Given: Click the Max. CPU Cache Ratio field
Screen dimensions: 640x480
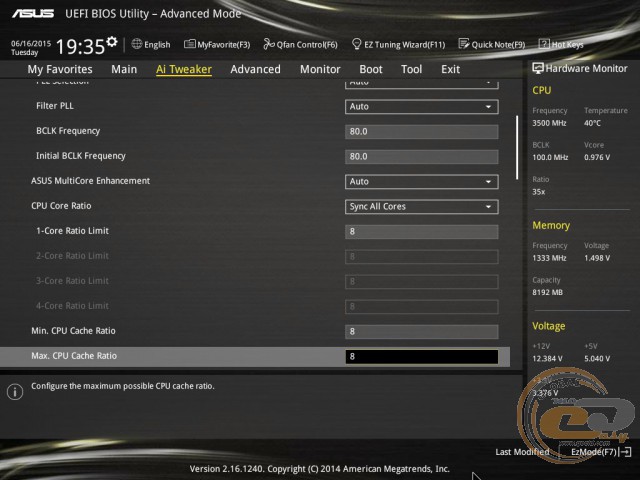Looking at the screenshot, I should (422, 357).
